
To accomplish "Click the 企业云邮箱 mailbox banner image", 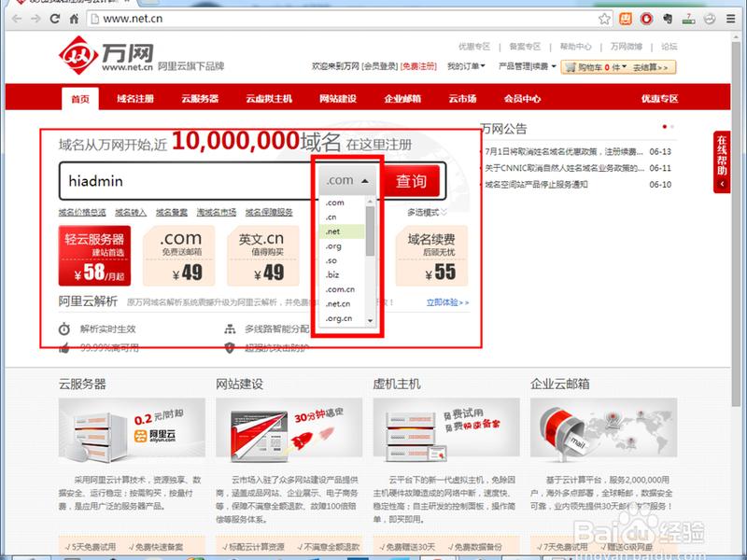I will coord(603,430).
